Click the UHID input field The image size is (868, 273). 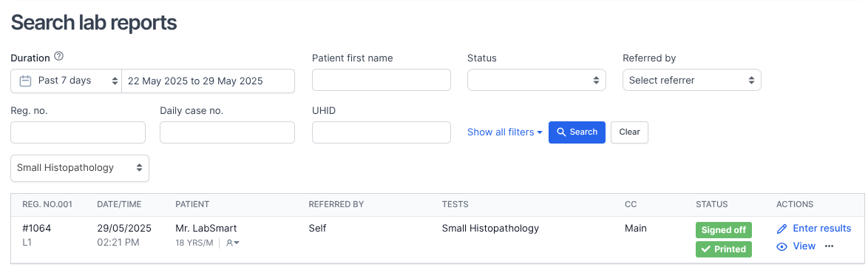(382, 132)
